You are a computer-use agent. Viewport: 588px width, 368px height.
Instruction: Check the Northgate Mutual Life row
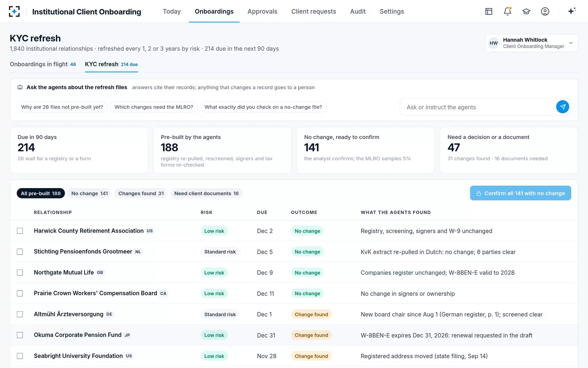[20, 273]
